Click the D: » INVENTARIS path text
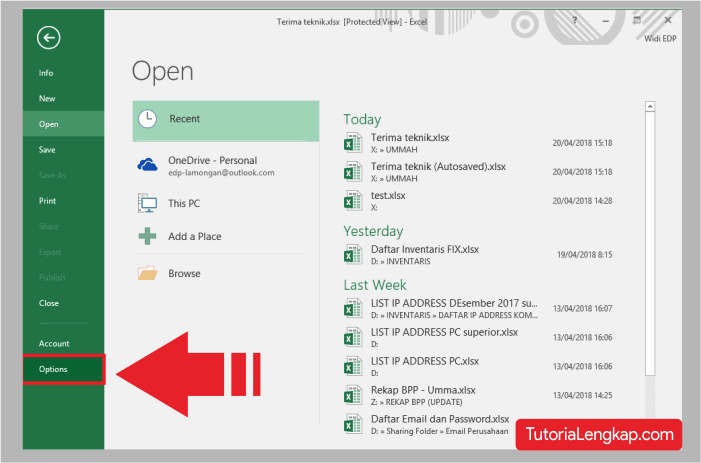Viewport: 701px width, 463px height. pyautogui.click(x=401, y=261)
